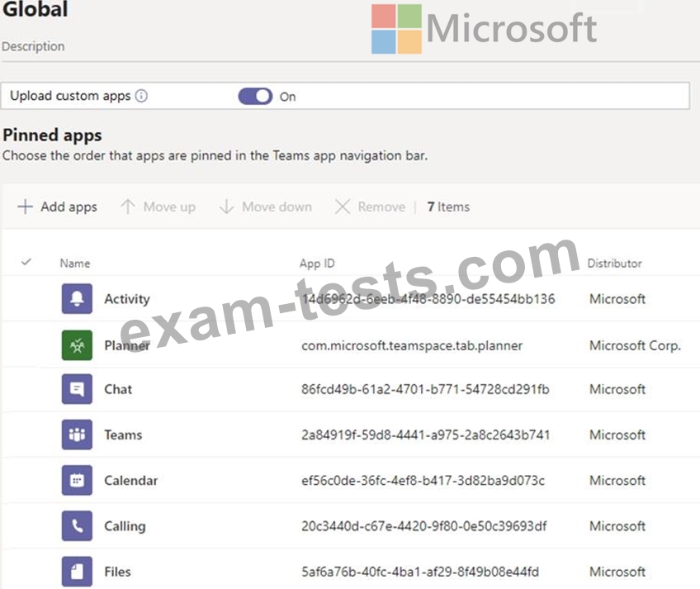Screen dimensions: 700x589
Task: Click Microsoft distributor in Files row
Action: pyautogui.click(x=617, y=571)
